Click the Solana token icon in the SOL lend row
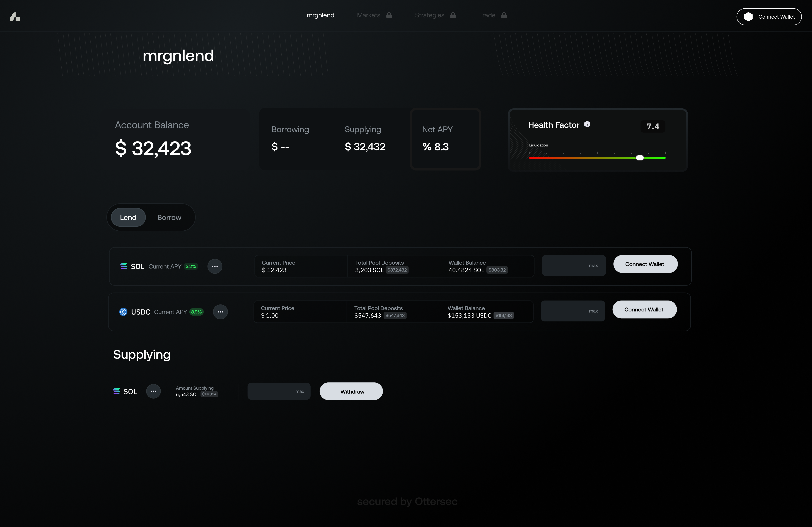The height and width of the screenshot is (527, 812). (124, 266)
